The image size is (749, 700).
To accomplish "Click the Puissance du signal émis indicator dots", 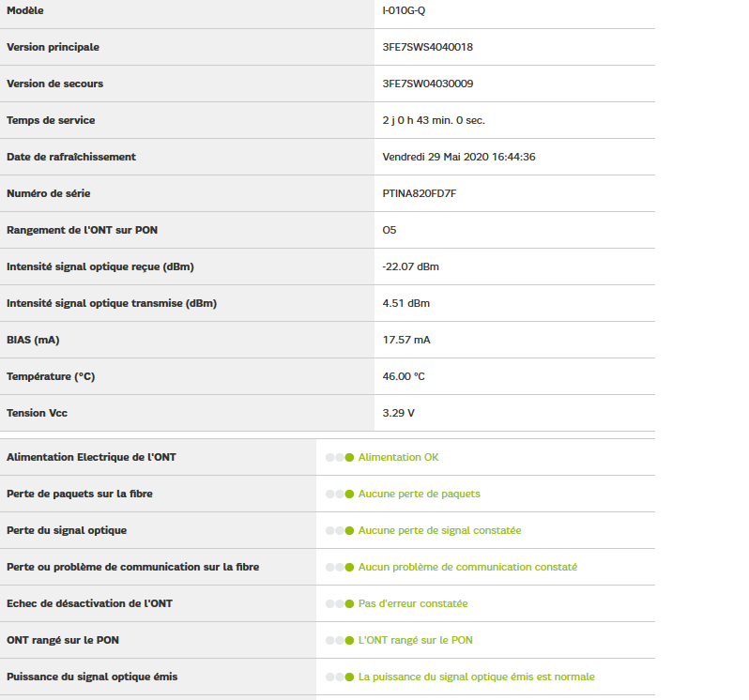I will (x=340, y=677).
